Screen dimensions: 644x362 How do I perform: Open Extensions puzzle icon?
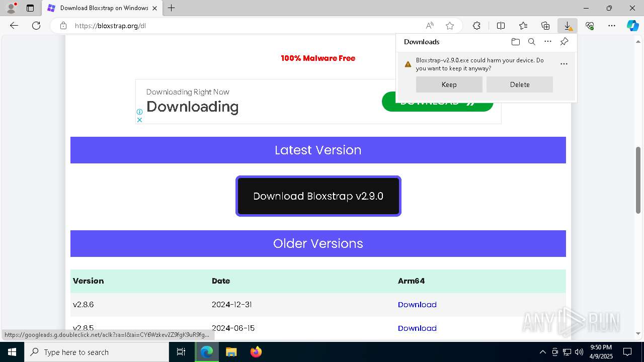(476, 26)
